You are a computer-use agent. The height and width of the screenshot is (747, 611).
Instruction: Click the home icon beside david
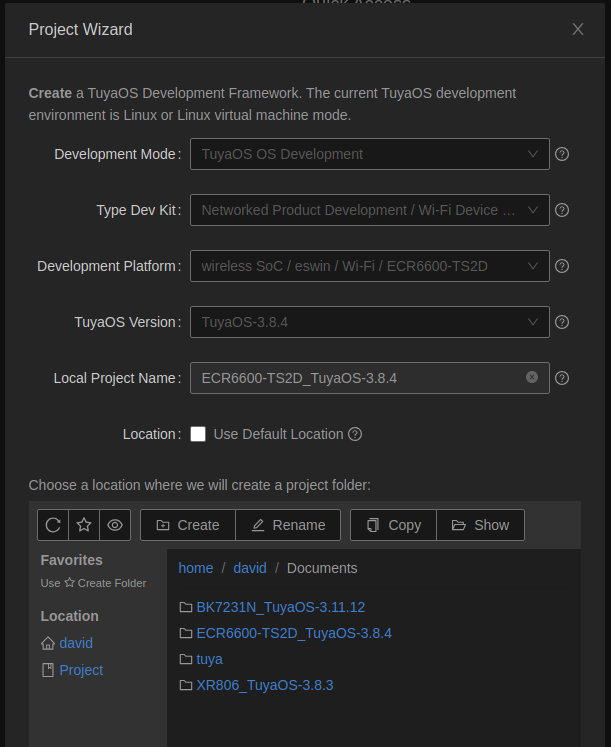(x=48, y=643)
